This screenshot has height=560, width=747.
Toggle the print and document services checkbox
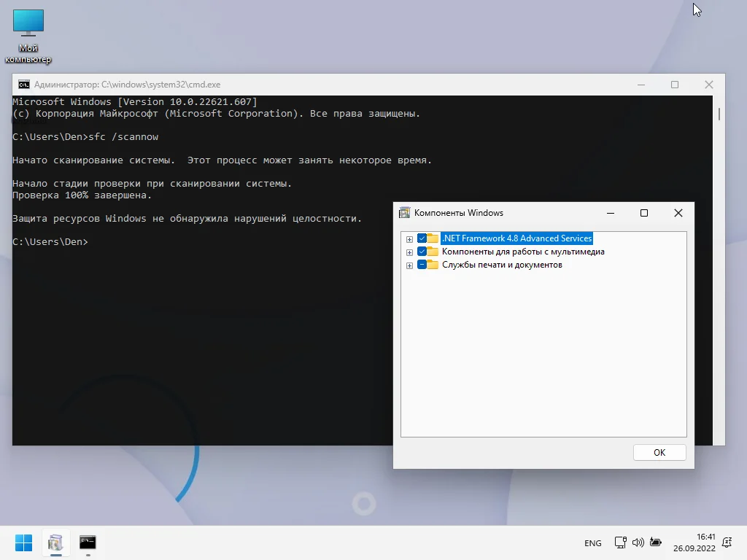tap(422, 265)
